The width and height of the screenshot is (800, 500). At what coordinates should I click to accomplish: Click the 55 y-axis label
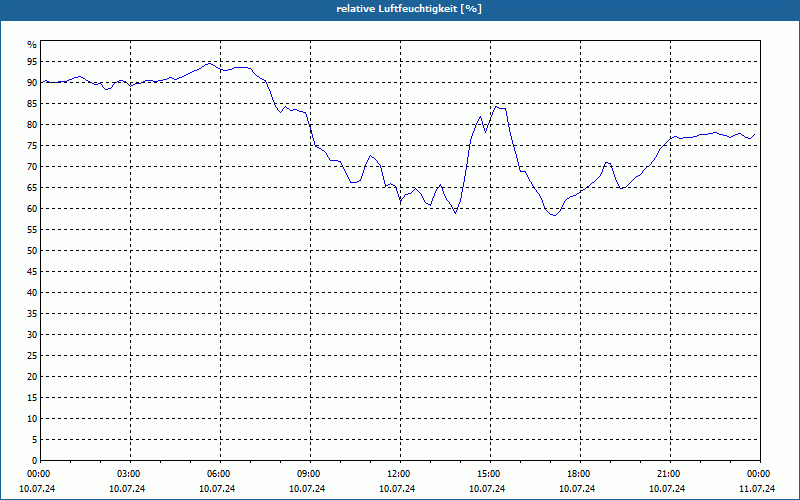32,230
